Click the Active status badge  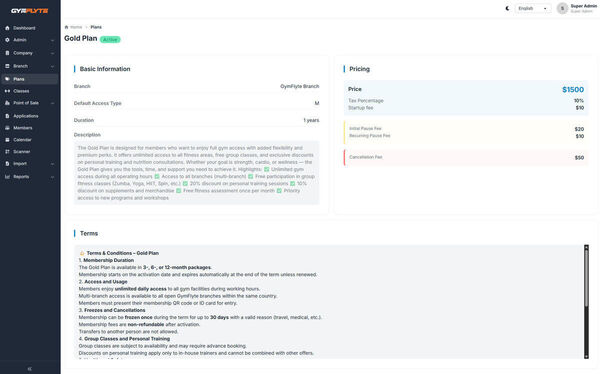coord(110,39)
